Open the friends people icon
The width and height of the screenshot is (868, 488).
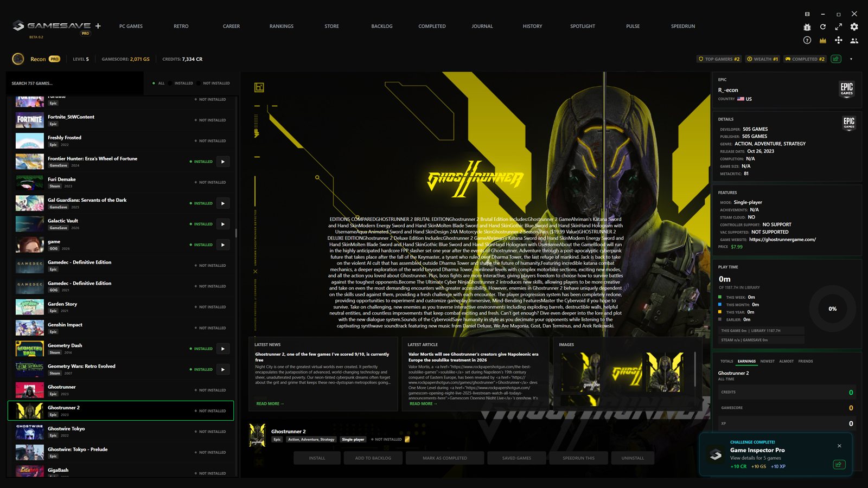coord(854,40)
